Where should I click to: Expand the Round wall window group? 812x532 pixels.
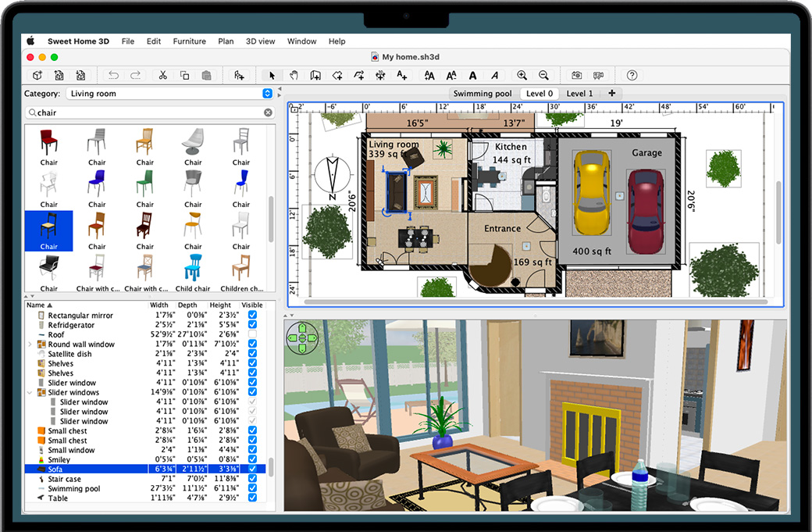click(x=30, y=345)
